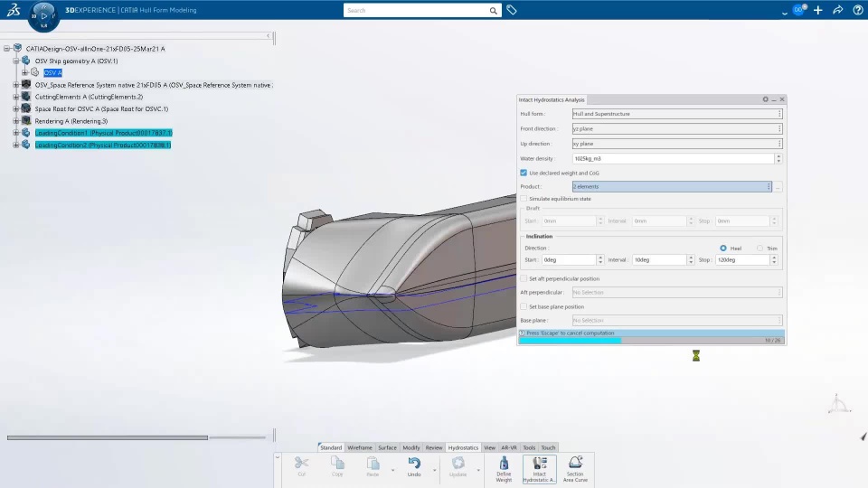Collapse the tree panel arrow button
This screenshot has width=868, height=488.
(268, 36)
